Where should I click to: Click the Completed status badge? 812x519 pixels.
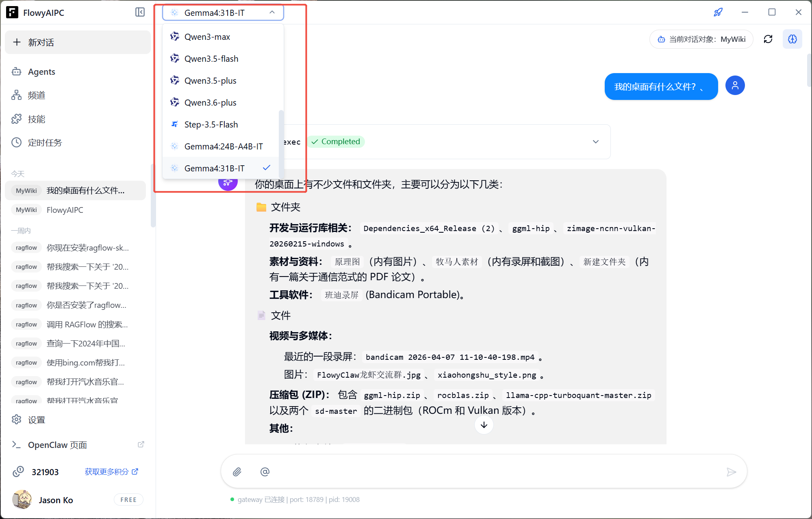click(x=336, y=141)
